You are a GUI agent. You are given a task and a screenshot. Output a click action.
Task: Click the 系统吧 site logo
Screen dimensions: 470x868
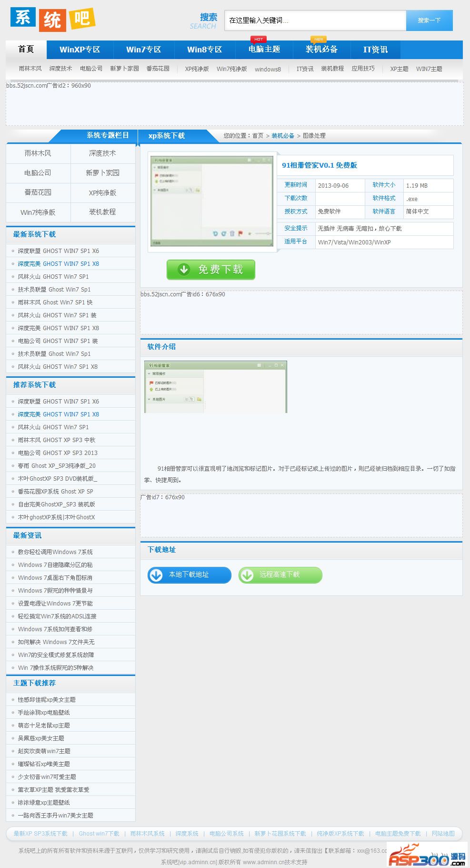point(53,19)
